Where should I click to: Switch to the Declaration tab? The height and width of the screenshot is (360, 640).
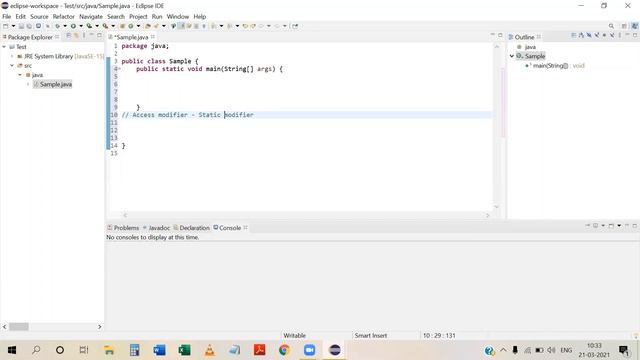pyautogui.click(x=191, y=228)
